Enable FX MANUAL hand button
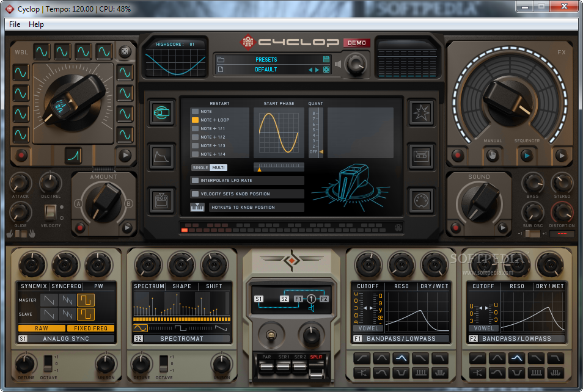Viewport: 583px width, 392px height. point(493,155)
